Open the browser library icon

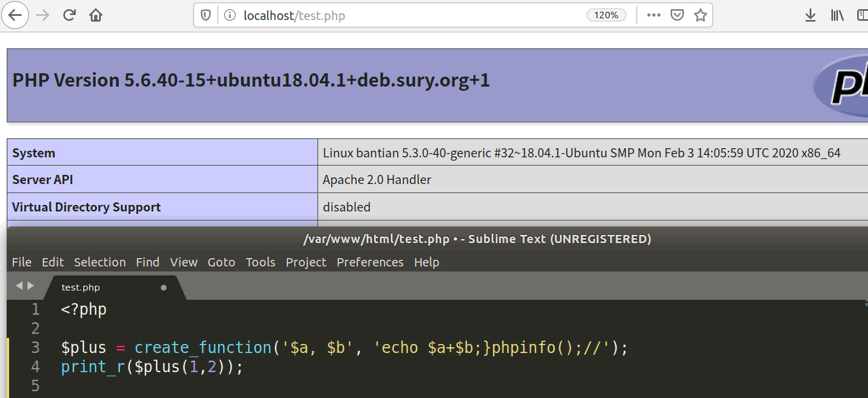coord(837,15)
